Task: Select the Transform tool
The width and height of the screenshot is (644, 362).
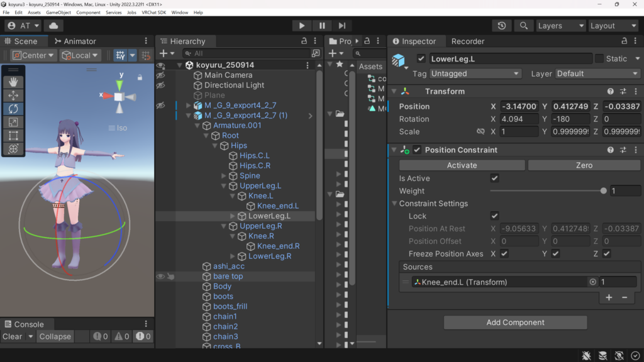Action: (13, 149)
